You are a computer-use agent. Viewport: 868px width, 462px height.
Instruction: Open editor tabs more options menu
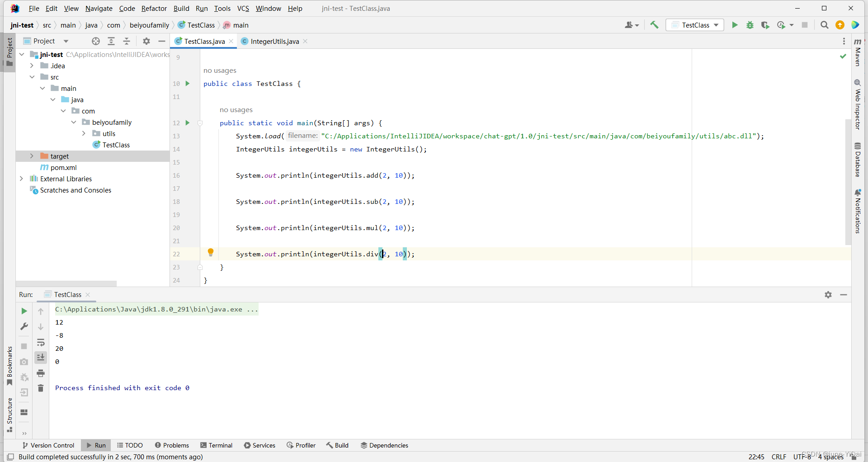pyautogui.click(x=844, y=41)
